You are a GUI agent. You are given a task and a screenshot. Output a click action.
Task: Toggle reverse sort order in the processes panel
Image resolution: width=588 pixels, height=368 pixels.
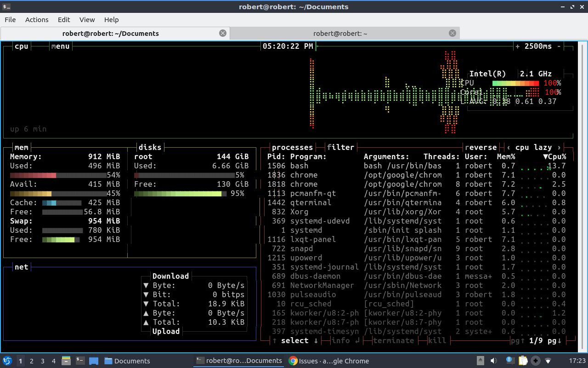point(481,147)
